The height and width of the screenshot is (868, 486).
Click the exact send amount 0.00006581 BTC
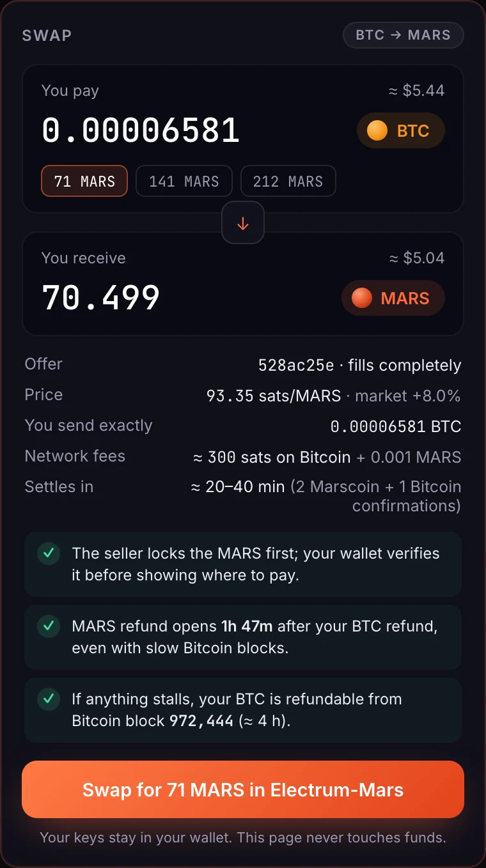click(x=396, y=427)
